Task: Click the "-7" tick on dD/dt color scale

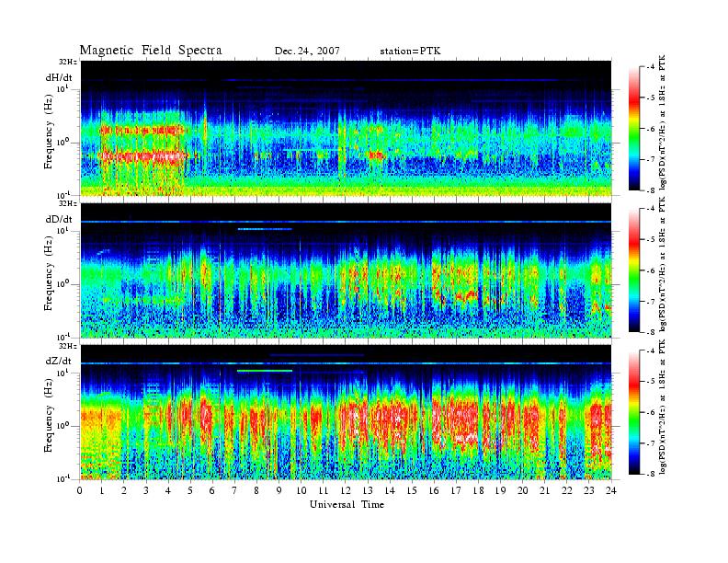Action: [x=651, y=302]
